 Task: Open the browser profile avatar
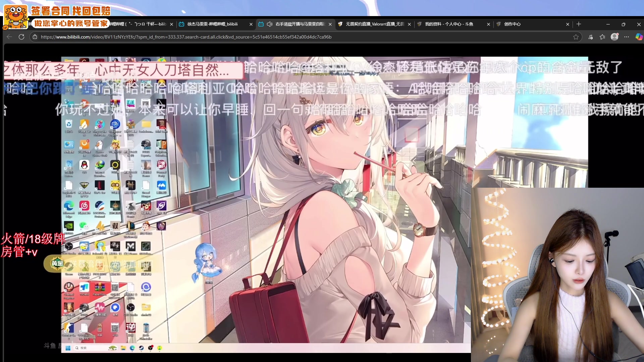[x=614, y=37]
